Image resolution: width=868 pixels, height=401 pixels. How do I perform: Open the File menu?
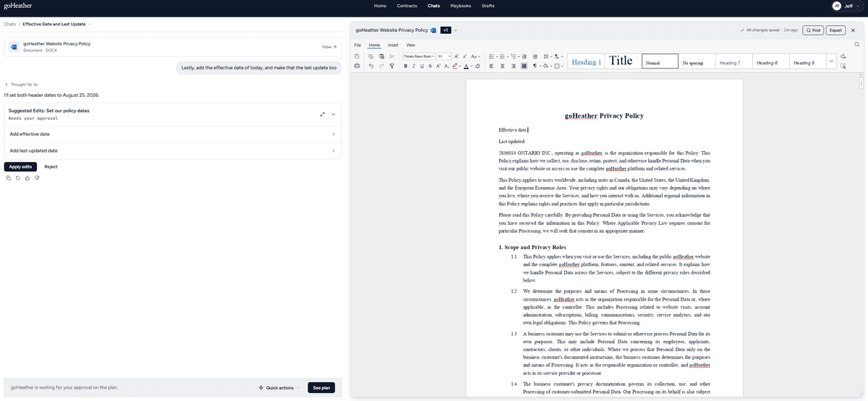[357, 45]
